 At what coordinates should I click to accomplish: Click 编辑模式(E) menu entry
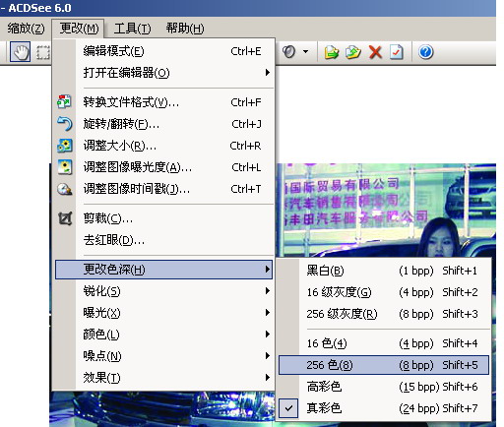click(x=164, y=51)
